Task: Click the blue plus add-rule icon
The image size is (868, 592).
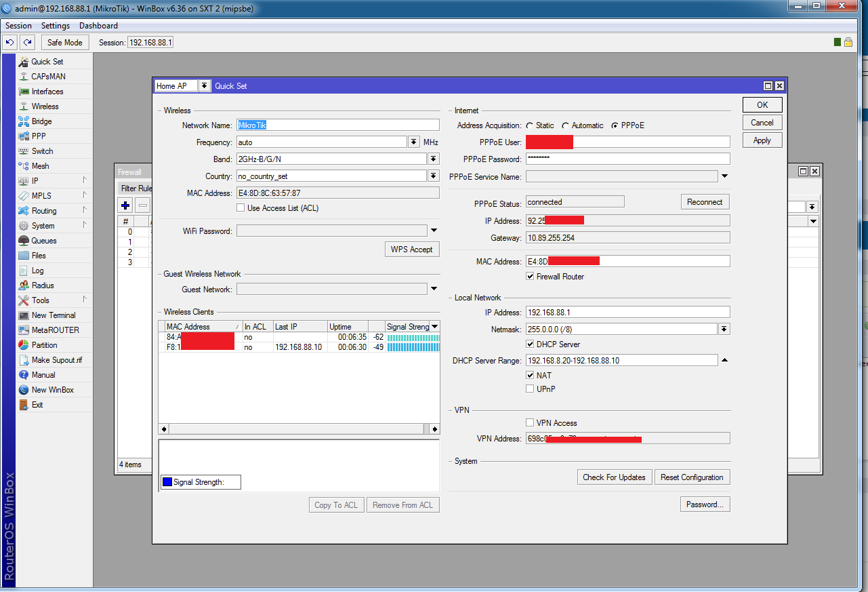Action: (x=125, y=205)
